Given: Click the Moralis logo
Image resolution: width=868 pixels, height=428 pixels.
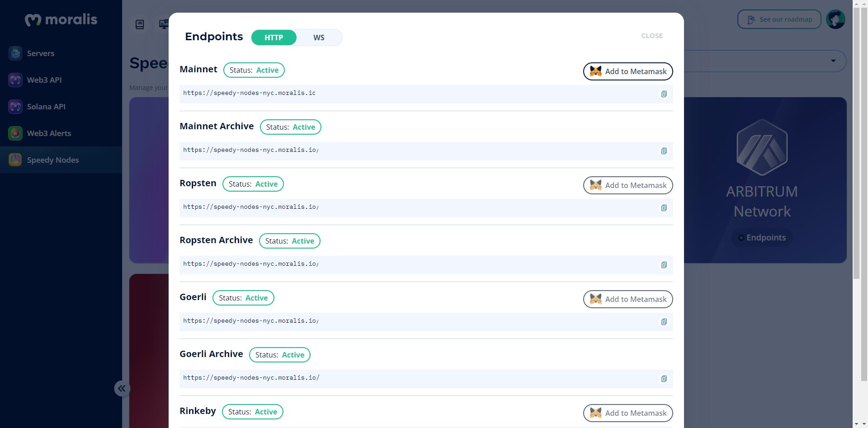Looking at the screenshot, I should point(61,19).
